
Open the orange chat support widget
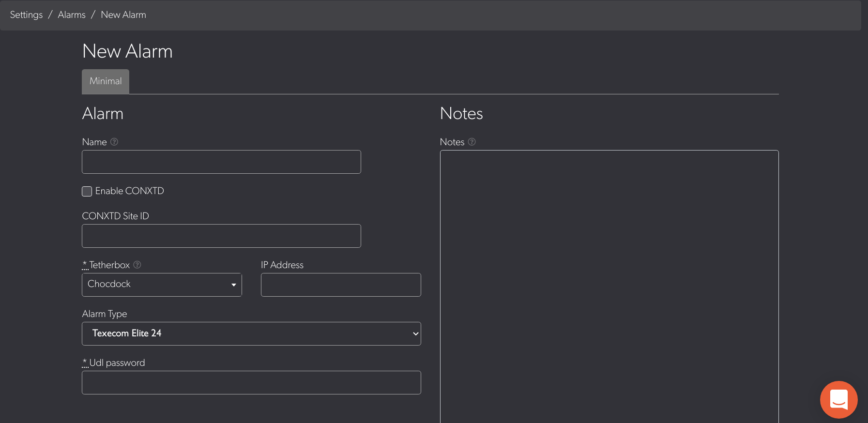pyautogui.click(x=838, y=399)
